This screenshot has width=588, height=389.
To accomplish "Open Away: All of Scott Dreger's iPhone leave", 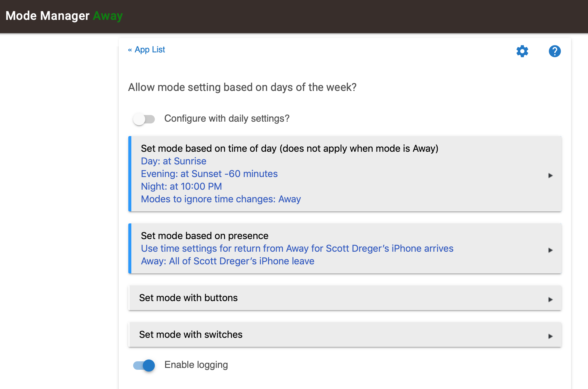I will point(228,261).
